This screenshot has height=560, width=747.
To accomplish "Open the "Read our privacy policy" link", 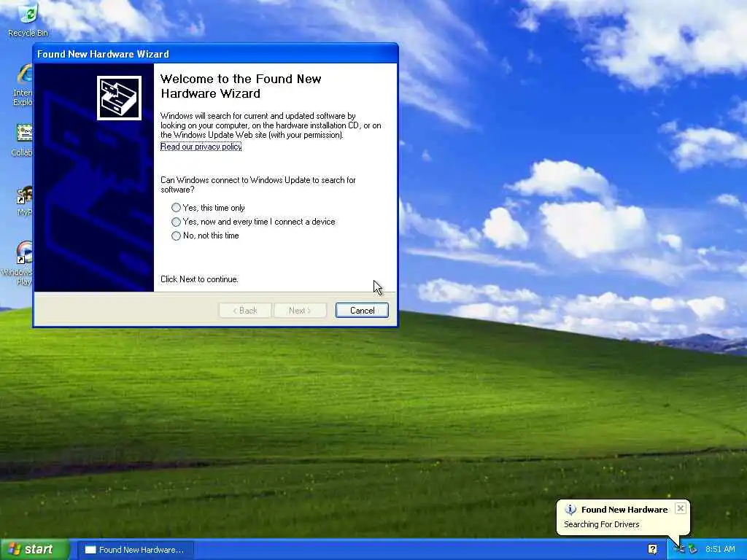I will [201, 147].
